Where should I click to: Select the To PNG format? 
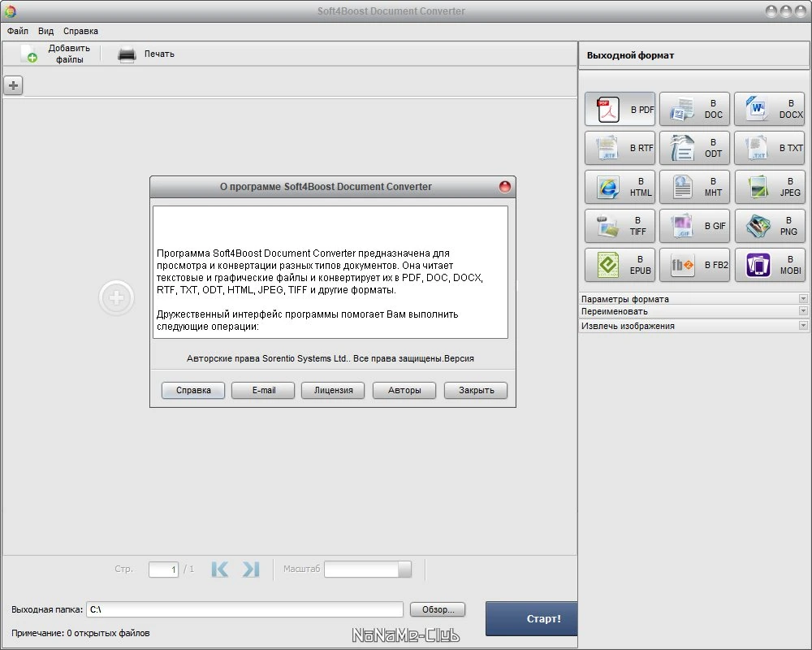click(770, 226)
